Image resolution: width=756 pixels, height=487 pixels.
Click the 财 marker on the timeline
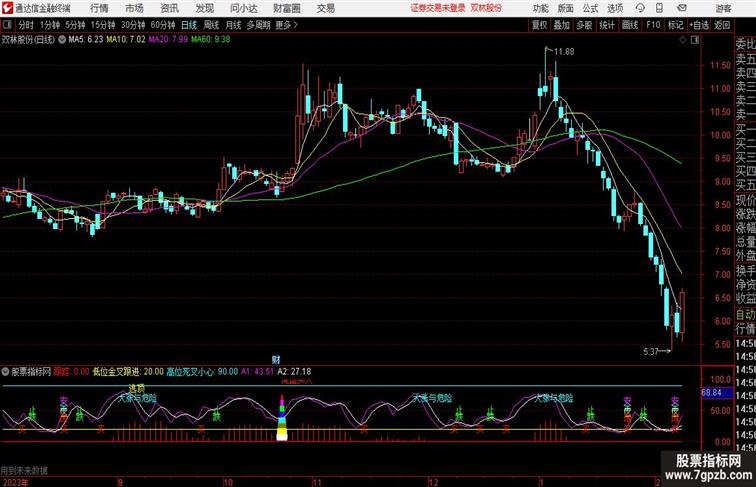(276, 360)
